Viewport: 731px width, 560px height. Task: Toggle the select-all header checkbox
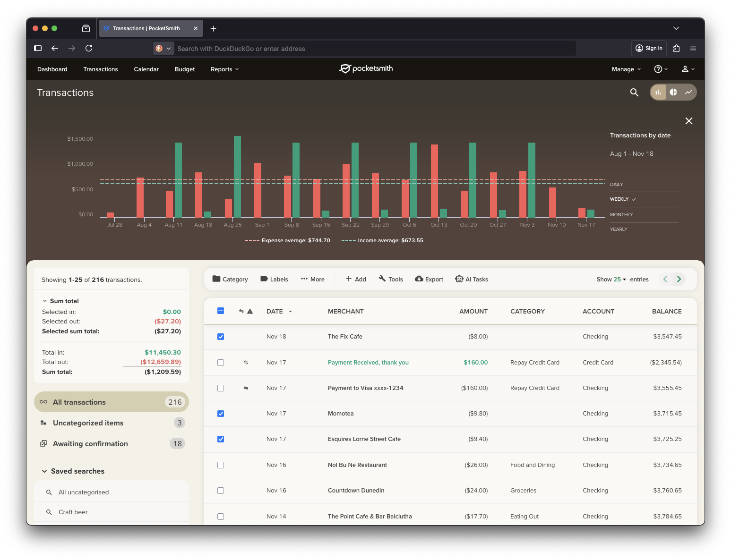pos(221,311)
